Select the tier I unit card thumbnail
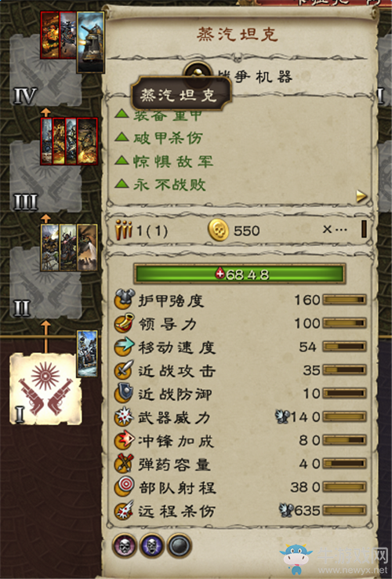 pos(87,354)
